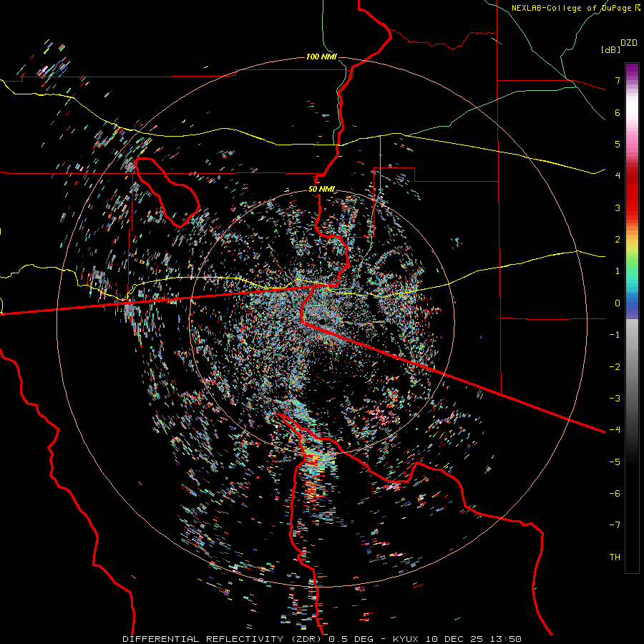Screen dimensions: 644x644
Task: Click the -3 value on the color scale
Action: point(615,399)
